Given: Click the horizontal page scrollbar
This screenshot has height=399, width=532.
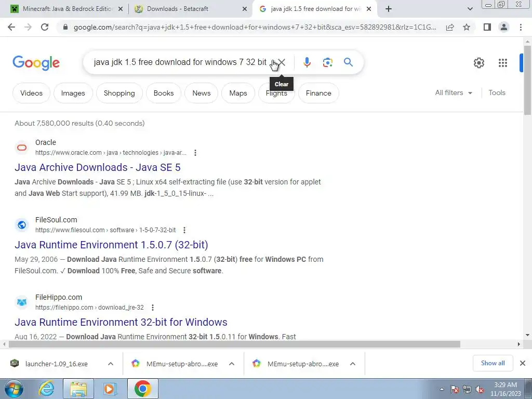Looking at the screenshot, I should coord(234,344).
